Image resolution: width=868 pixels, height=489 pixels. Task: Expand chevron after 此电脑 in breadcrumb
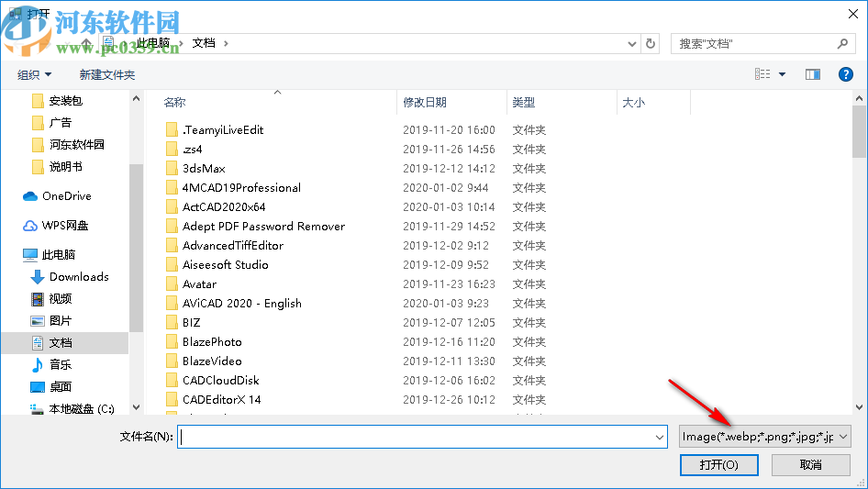click(x=181, y=43)
